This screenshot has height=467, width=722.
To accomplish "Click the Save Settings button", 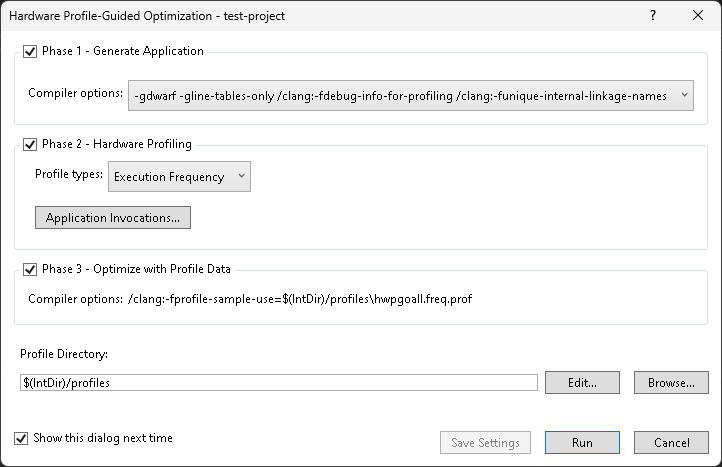I will [486, 442].
